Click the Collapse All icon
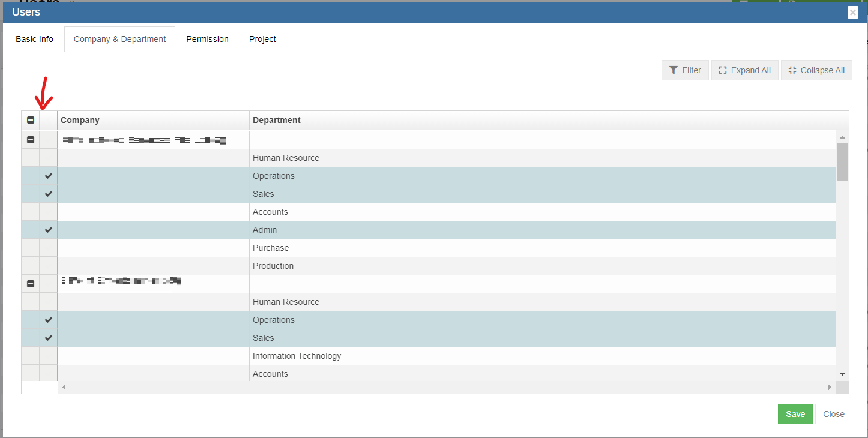Image resolution: width=868 pixels, height=438 pixels. pos(792,70)
